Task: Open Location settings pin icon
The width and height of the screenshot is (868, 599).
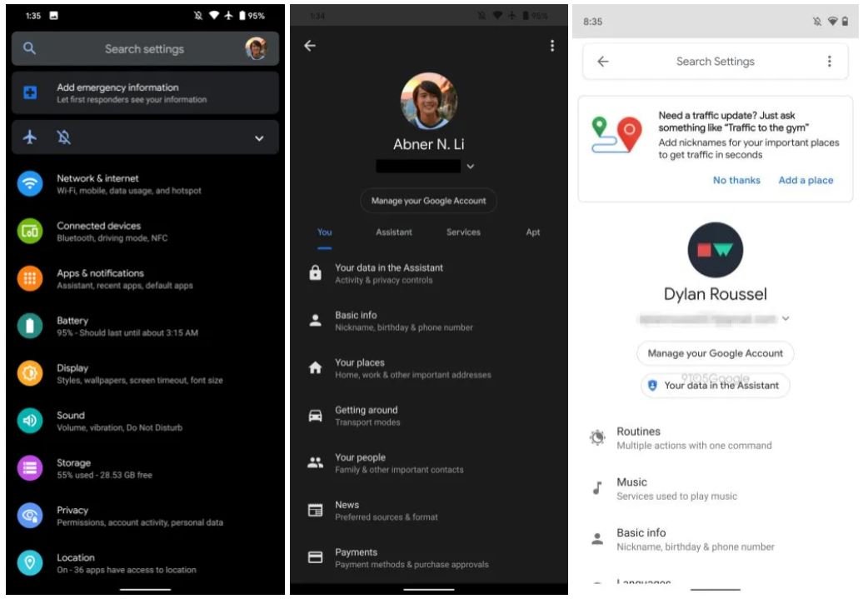Action: tap(30, 563)
